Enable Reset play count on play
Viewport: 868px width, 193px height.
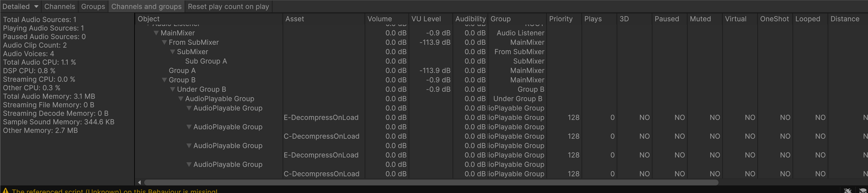228,7
